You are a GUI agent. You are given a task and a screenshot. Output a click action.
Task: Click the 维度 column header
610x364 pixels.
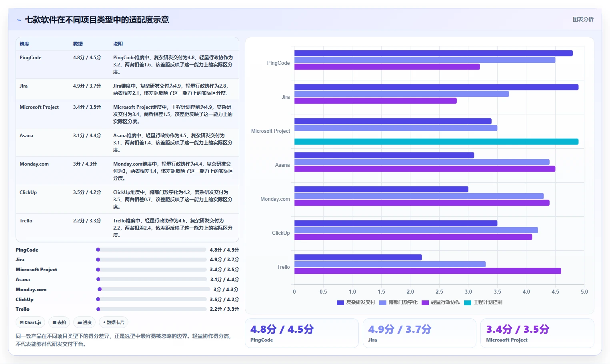[x=24, y=44]
